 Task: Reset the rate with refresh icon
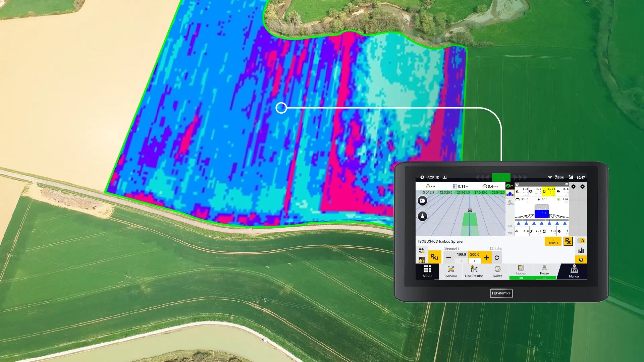coord(497,258)
